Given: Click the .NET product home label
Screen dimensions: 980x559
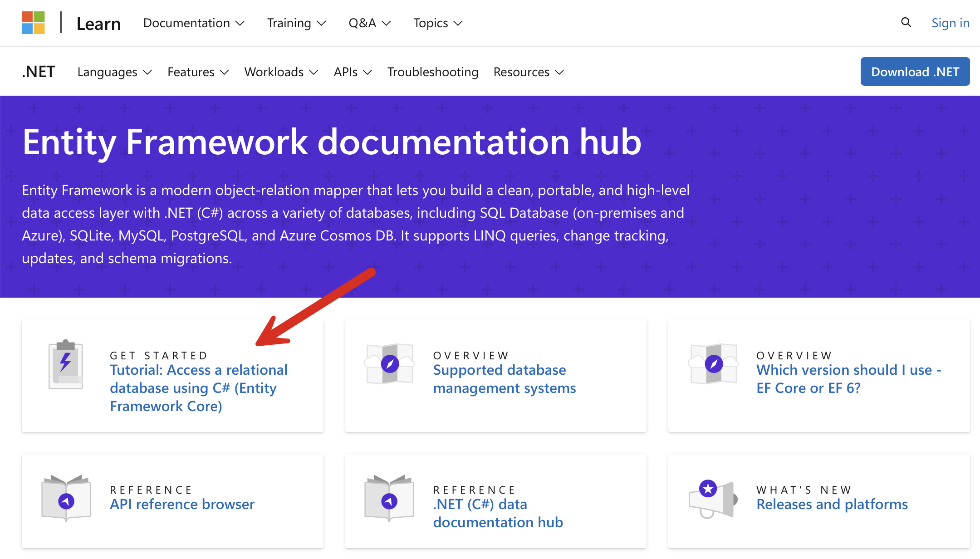Looking at the screenshot, I should (x=39, y=72).
